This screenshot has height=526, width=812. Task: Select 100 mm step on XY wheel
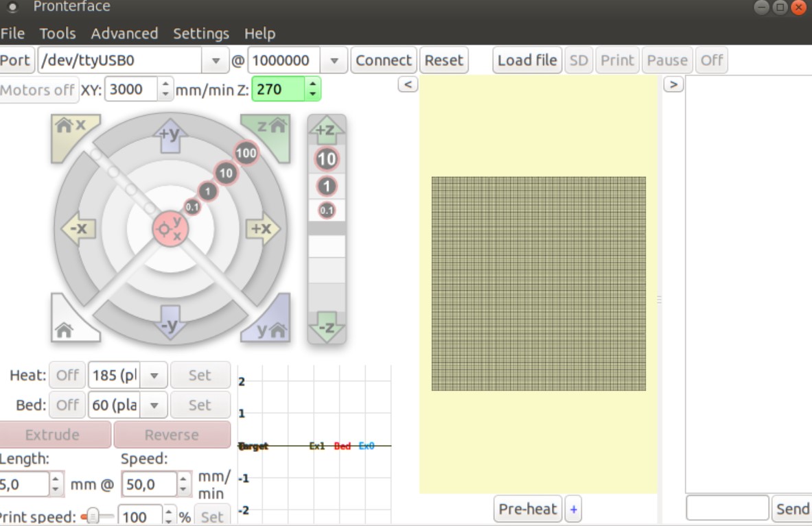(246, 152)
